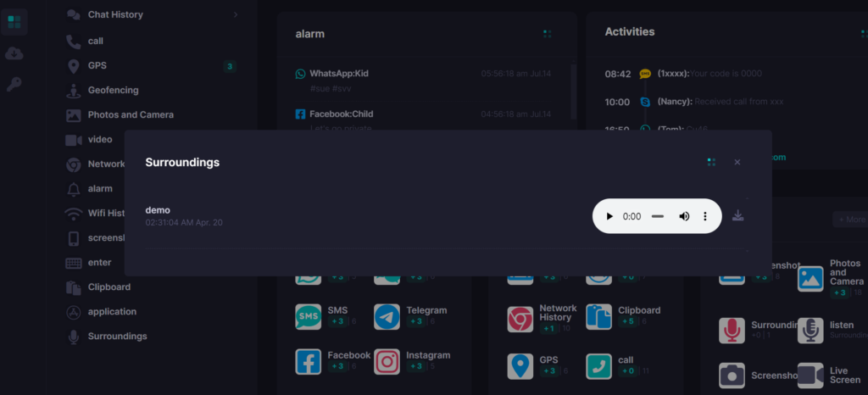Open Photos and Camera in sidebar
Viewport: 868px width, 395px height.
coord(131,114)
